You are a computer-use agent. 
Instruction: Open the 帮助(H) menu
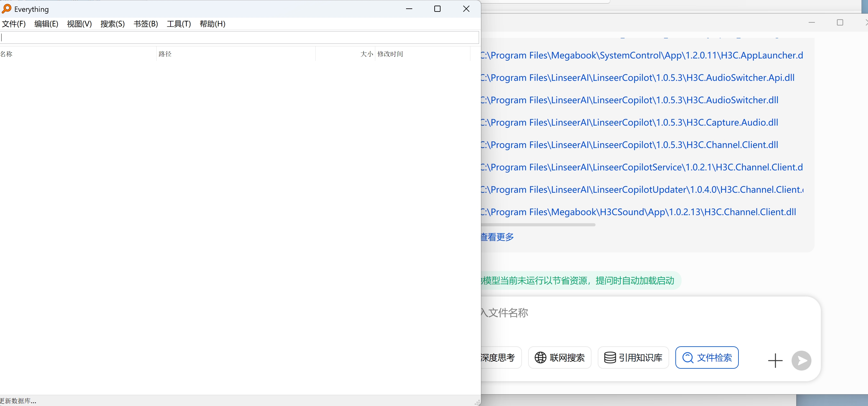[x=212, y=24]
